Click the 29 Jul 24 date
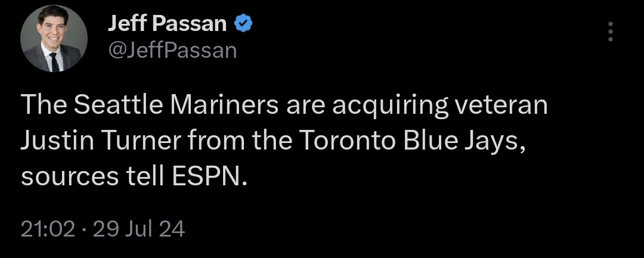 pos(139,229)
